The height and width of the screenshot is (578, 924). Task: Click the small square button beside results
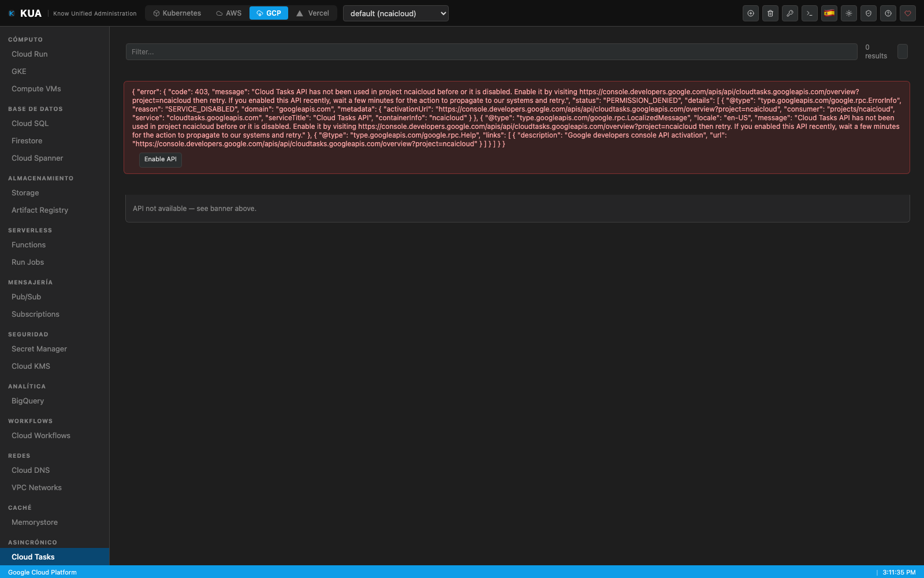[903, 51]
